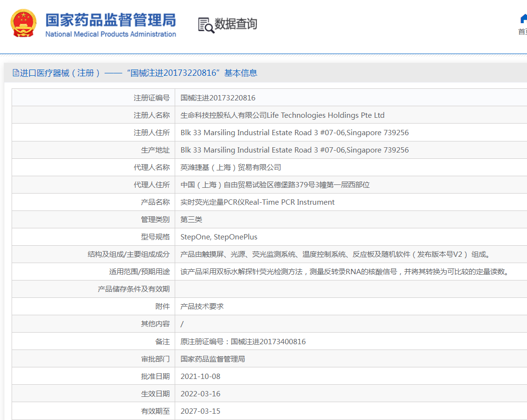Click the date 2022-03-16

[x=200, y=394]
